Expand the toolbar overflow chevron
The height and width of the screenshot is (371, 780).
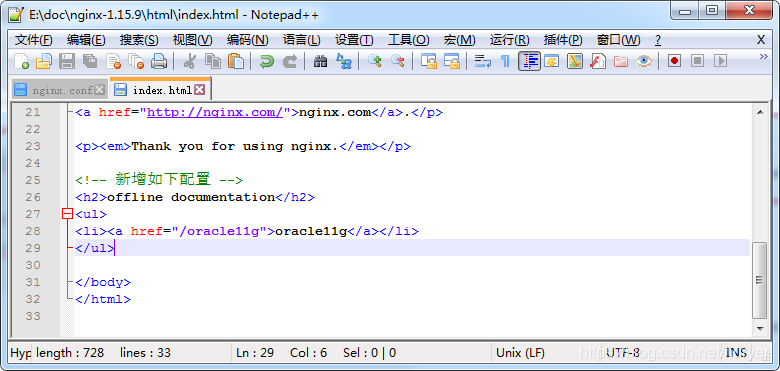764,57
